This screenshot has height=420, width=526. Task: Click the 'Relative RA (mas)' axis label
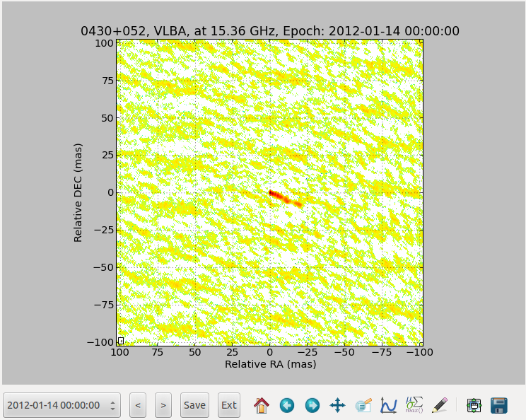270,364
